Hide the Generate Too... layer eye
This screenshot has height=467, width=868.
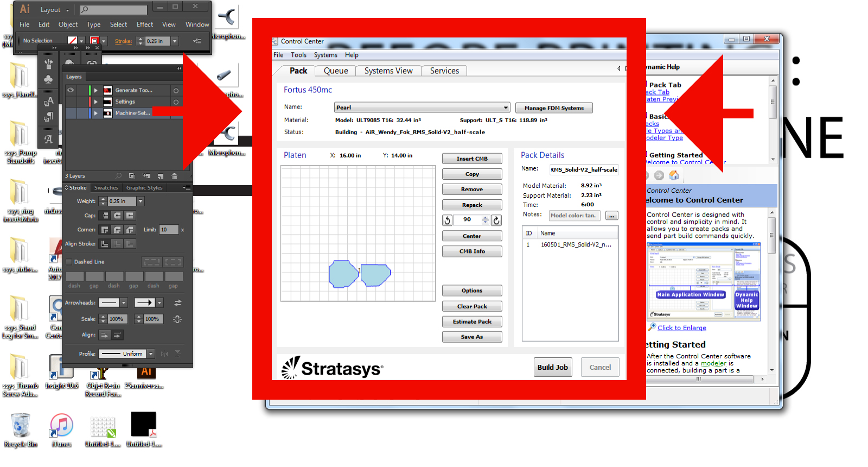[x=71, y=90]
